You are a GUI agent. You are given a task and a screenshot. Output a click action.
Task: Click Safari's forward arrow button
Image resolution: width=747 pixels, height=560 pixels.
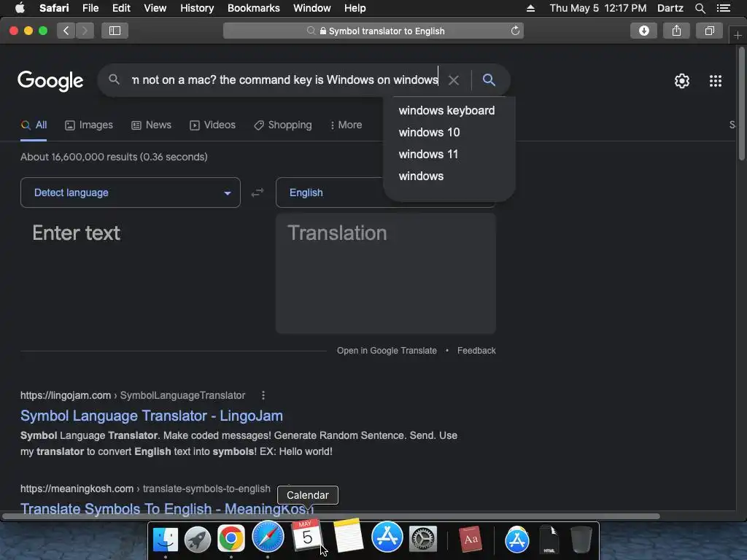coord(85,31)
